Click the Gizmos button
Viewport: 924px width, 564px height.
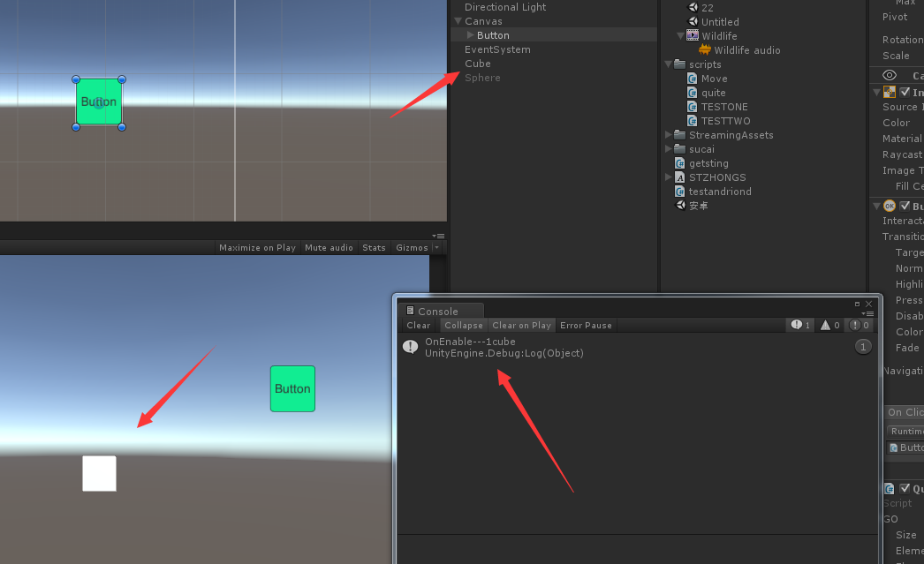(x=412, y=248)
